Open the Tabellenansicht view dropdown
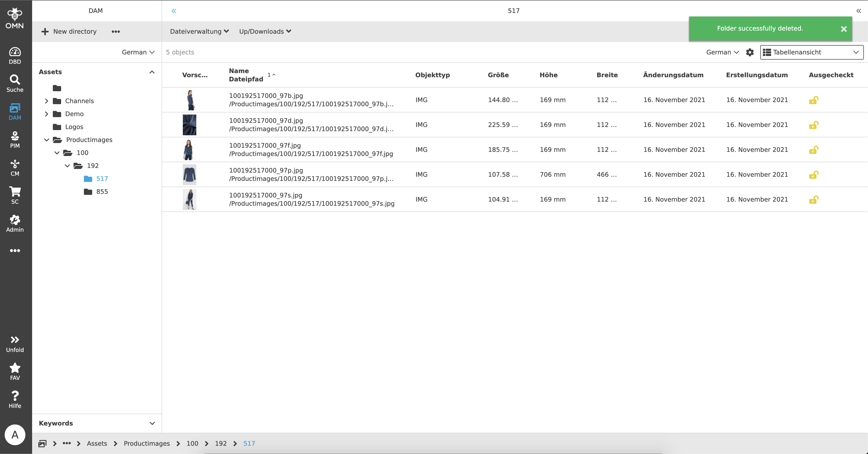Image resolution: width=868 pixels, height=454 pixels. coord(811,52)
